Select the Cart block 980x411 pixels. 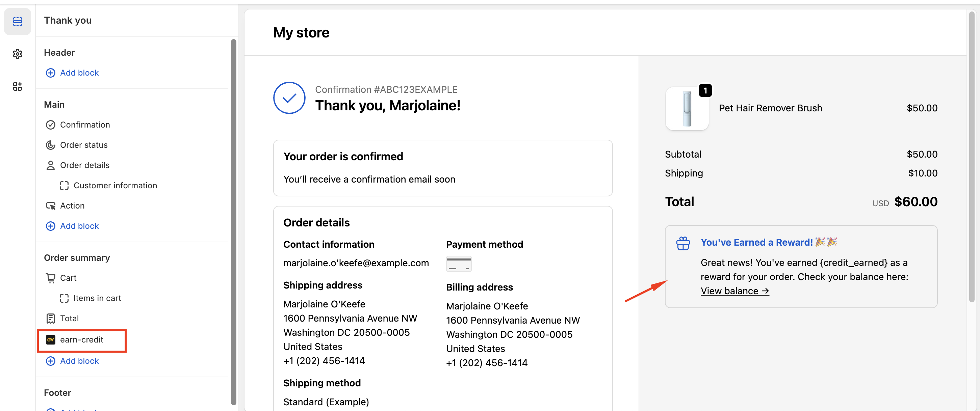68,278
